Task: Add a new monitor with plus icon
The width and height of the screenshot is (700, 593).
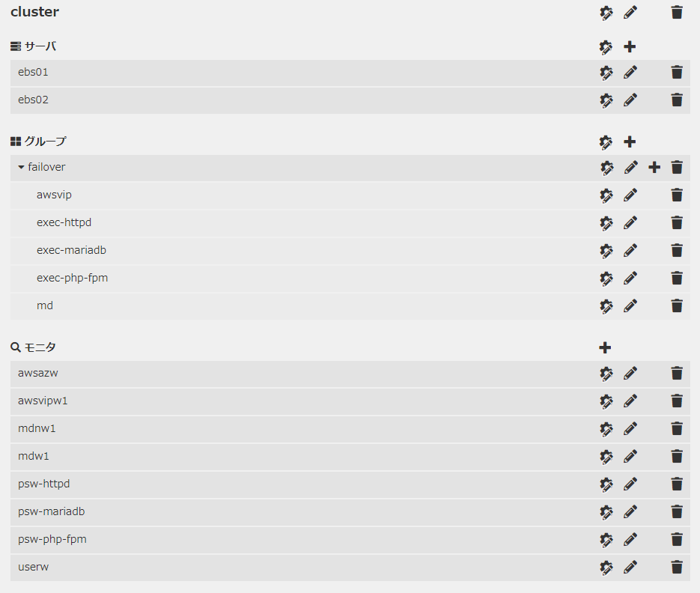Action: (x=606, y=347)
